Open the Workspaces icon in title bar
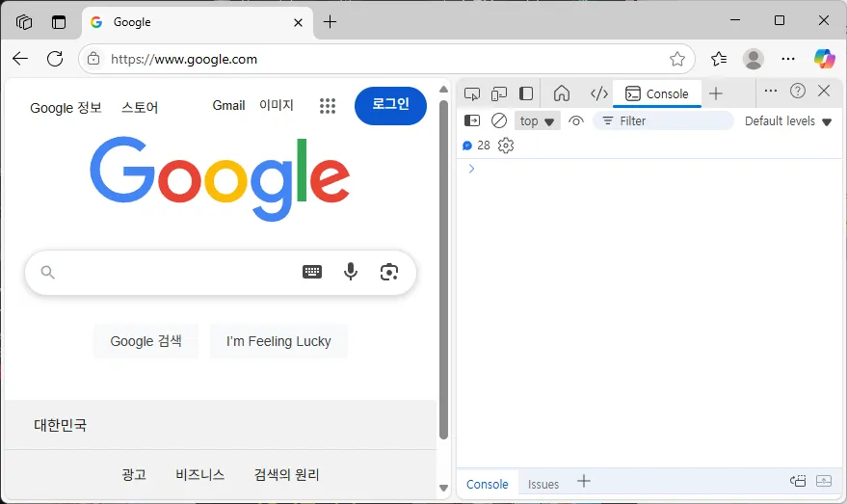847x504 pixels. click(x=24, y=22)
